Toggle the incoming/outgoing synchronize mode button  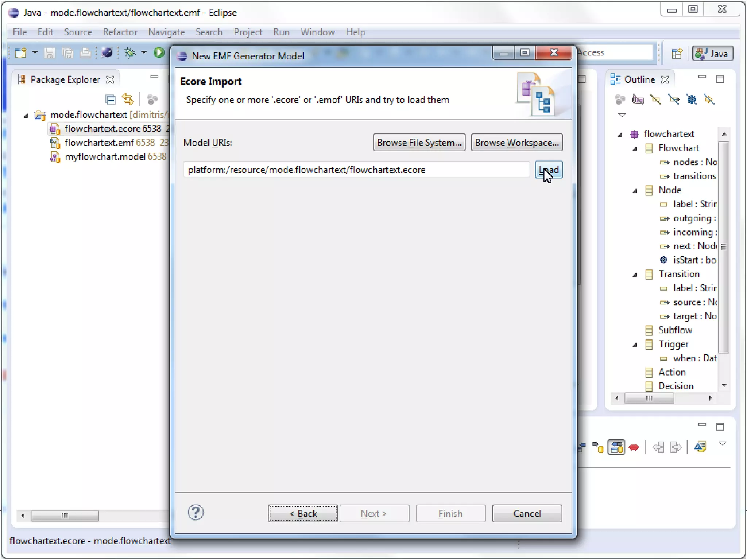[616, 447]
